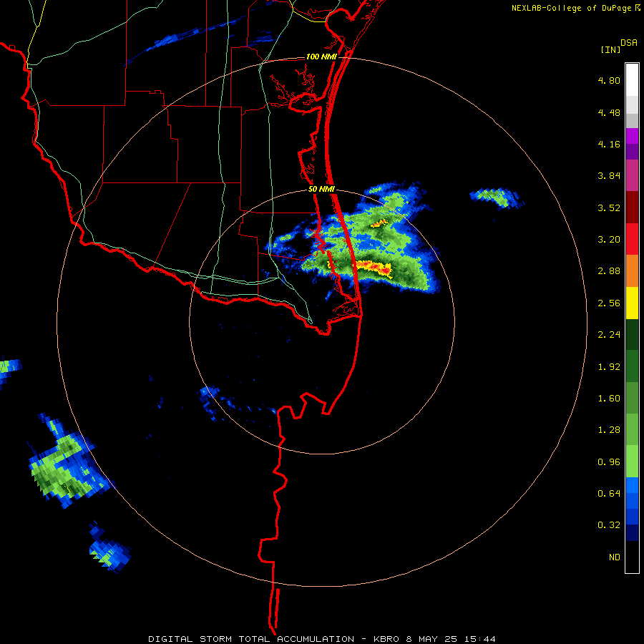Select the 0.64 legend value
This screenshot has height=644, width=644.
tap(609, 494)
